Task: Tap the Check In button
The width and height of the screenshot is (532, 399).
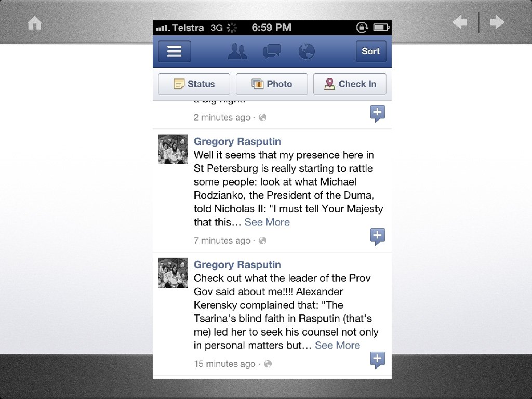Action: (350, 84)
